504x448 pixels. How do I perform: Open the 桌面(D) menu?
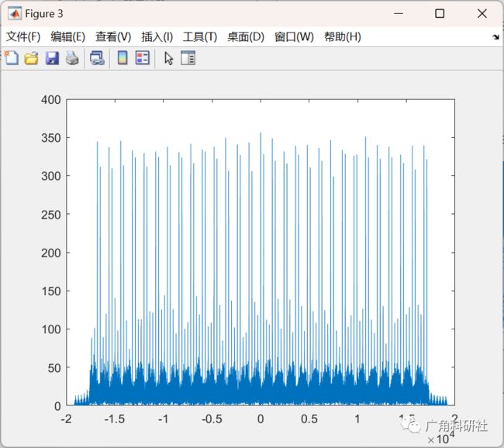(x=246, y=36)
